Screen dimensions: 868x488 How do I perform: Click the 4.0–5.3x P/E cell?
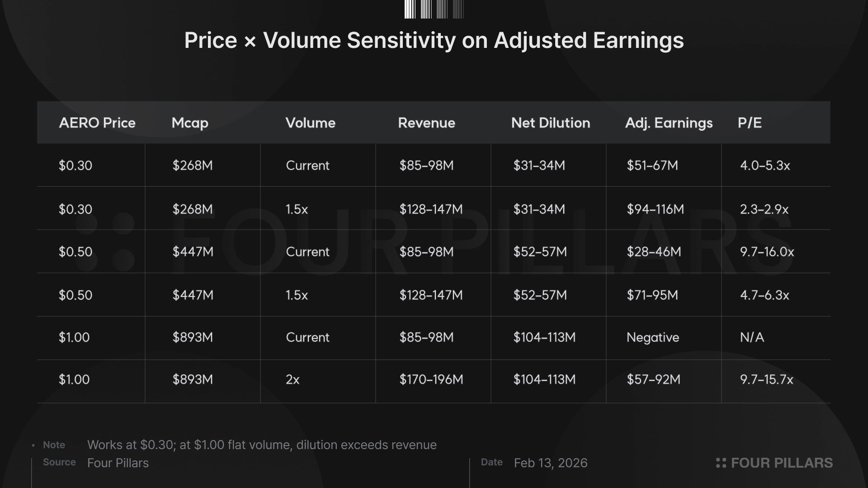pyautogui.click(x=765, y=165)
